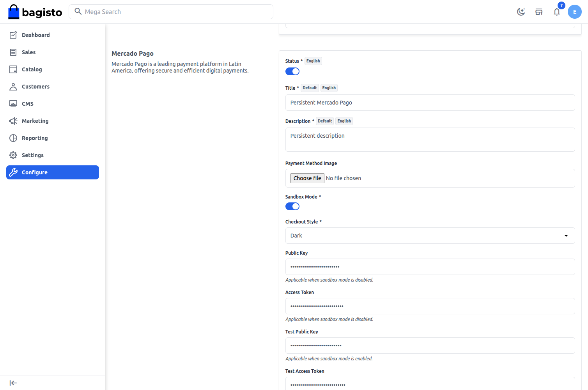
Task: Click hint text under Test Public Key
Action: pos(329,359)
